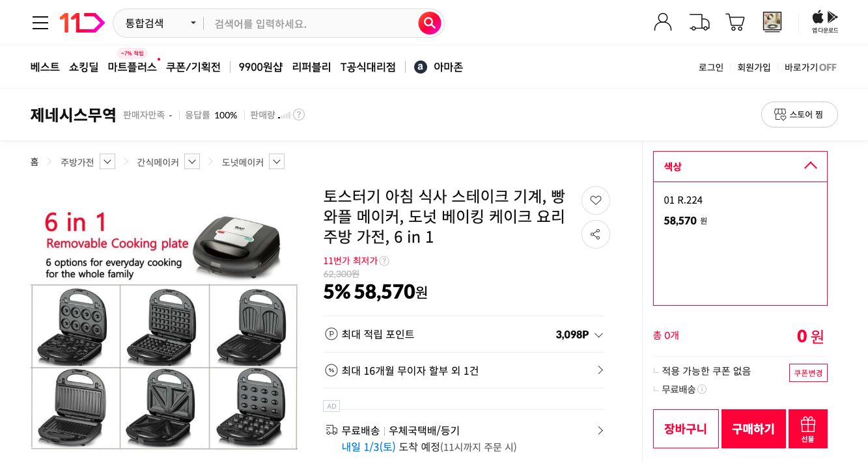Check order delivery with the truck icon

click(699, 21)
